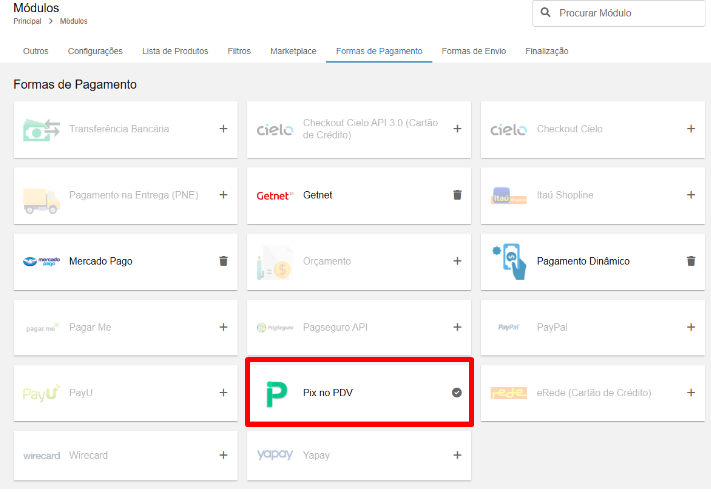This screenshot has width=711, height=493.
Task: Click the PayPal logo
Action: 508,327
